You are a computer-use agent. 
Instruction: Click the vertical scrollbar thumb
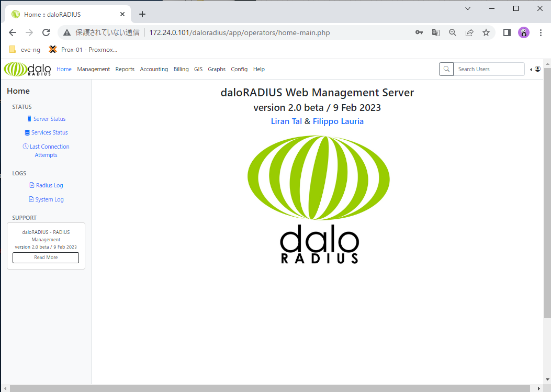(x=547, y=193)
